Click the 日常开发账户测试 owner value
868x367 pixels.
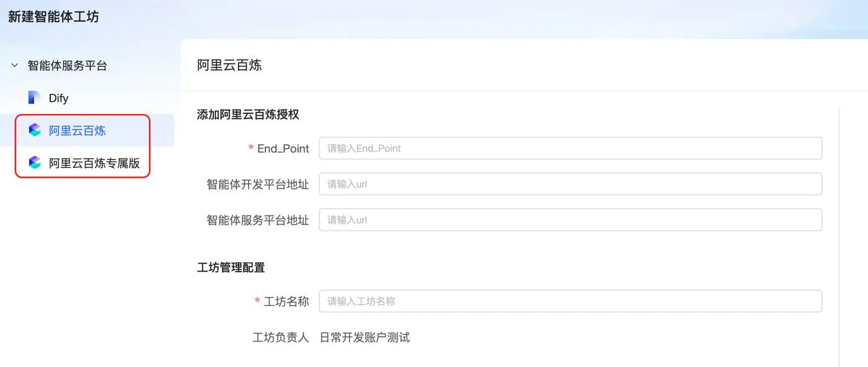point(365,337)
